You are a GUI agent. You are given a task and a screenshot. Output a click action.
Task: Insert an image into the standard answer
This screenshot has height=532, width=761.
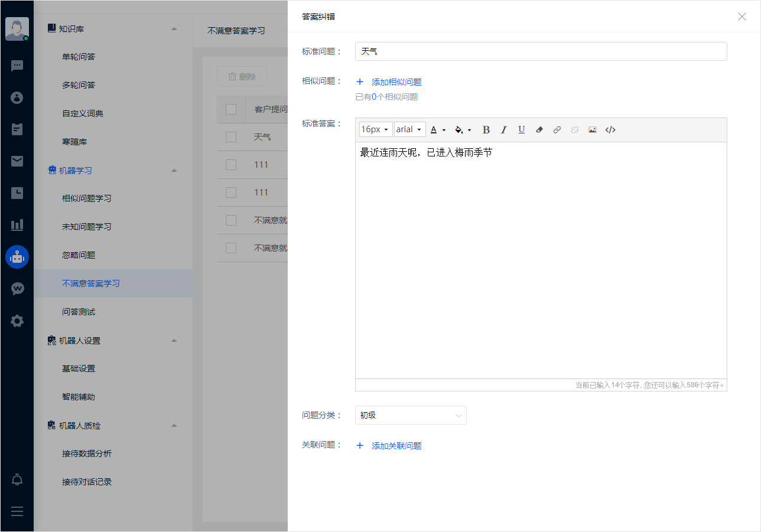point(592,130)
